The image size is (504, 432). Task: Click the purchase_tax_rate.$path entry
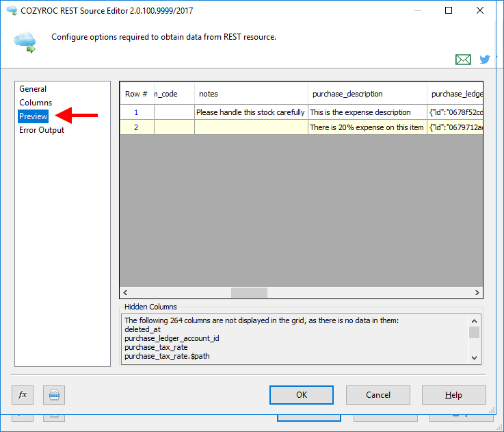pyautogui.click(x=167, y=356)
